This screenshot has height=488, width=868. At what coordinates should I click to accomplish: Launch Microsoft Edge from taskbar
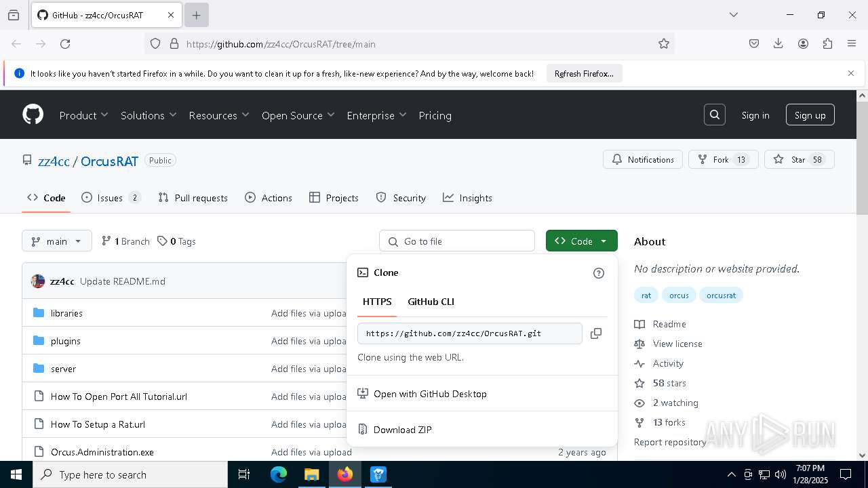(279, 474)
